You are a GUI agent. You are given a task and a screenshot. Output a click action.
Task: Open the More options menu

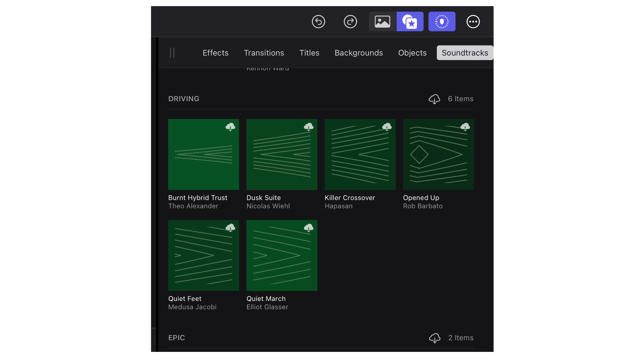pyautogui.click(x=473, y=21)
